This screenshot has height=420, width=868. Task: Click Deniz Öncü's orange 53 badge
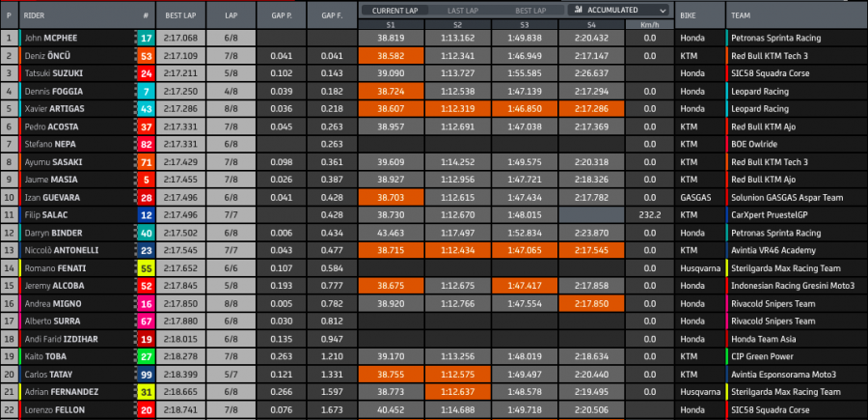coord(146,56)
